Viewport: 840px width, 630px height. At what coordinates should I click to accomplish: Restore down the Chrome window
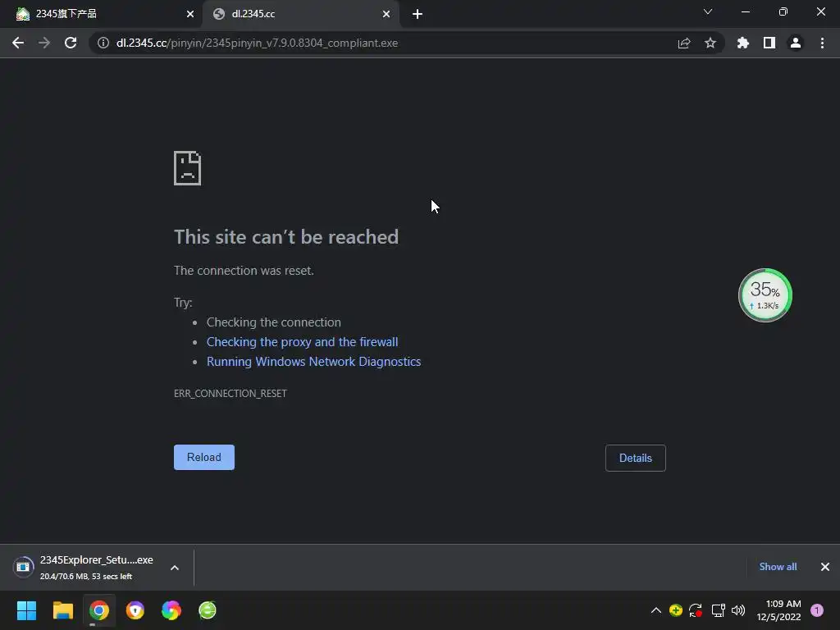[783, 11]
